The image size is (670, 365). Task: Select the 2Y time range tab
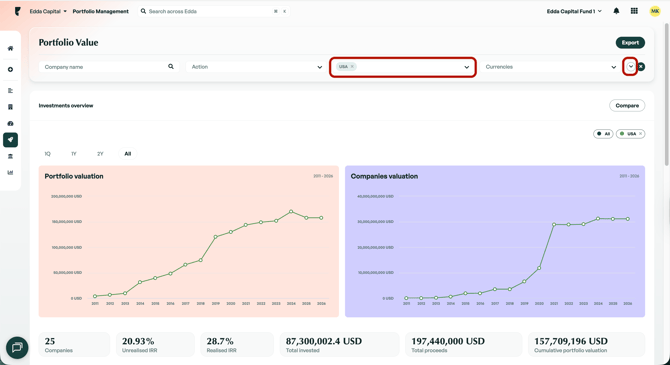click(x=100, y=154)
